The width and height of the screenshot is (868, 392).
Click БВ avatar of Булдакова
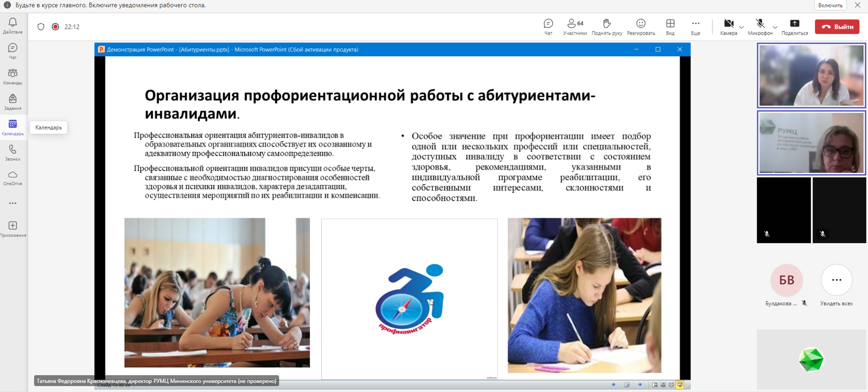(787, 280)
